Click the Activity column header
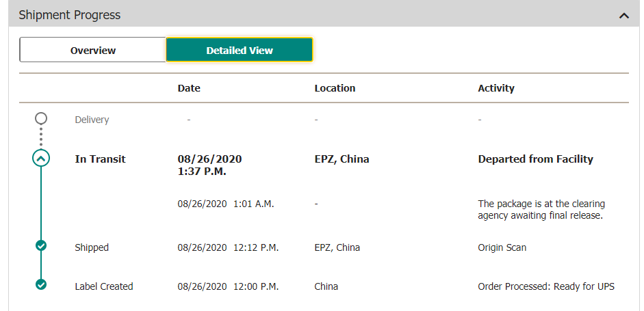This screenshot has width=644, height=311. [x=496, y=88]
